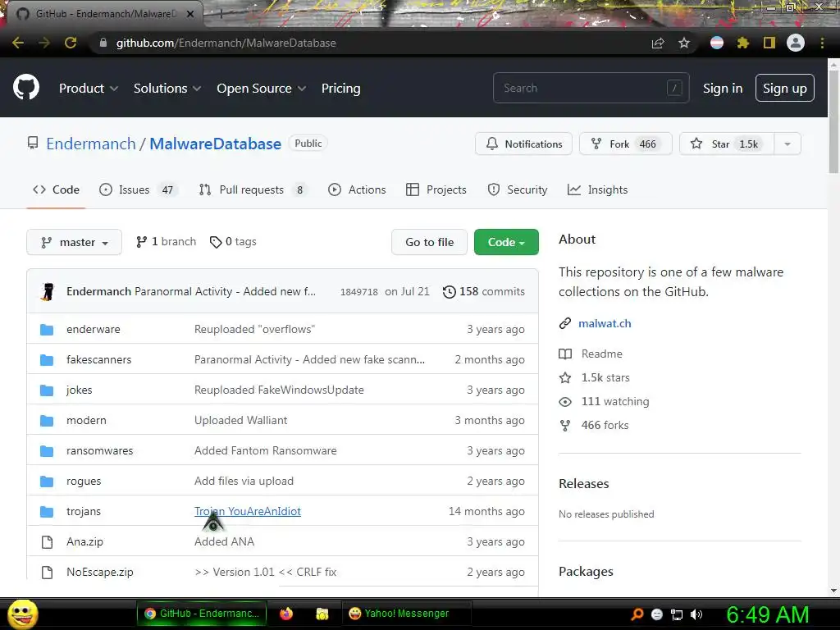The width and height of the screenshot is (840, 630).
Task: Open Readme link in About
Action: coord(601,354)
